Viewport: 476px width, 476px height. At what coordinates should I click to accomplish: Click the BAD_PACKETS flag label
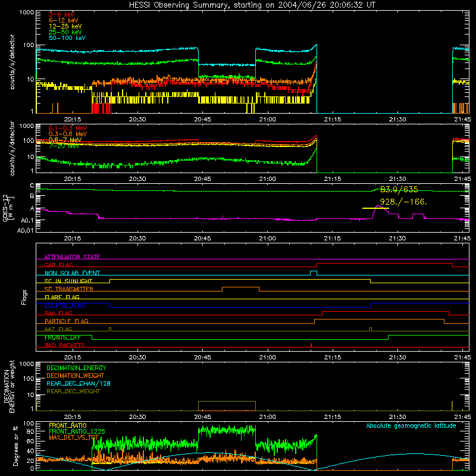tap(65, 345)
